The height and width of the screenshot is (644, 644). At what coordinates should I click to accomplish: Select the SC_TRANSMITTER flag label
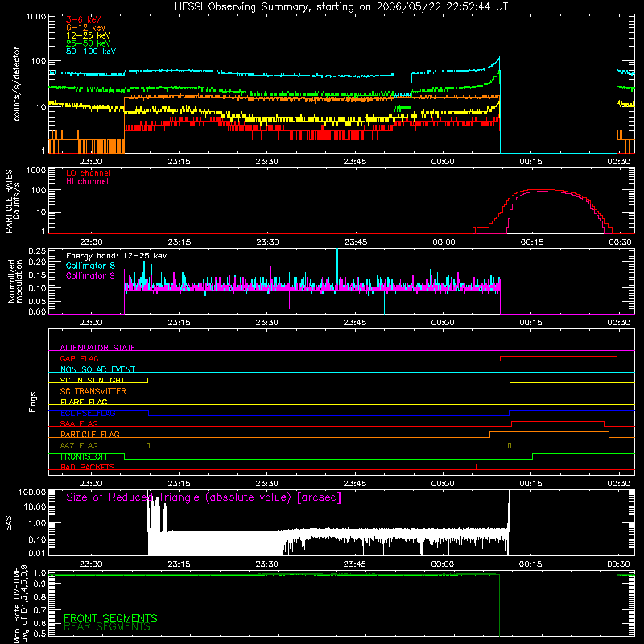click(x=93, y=391)
